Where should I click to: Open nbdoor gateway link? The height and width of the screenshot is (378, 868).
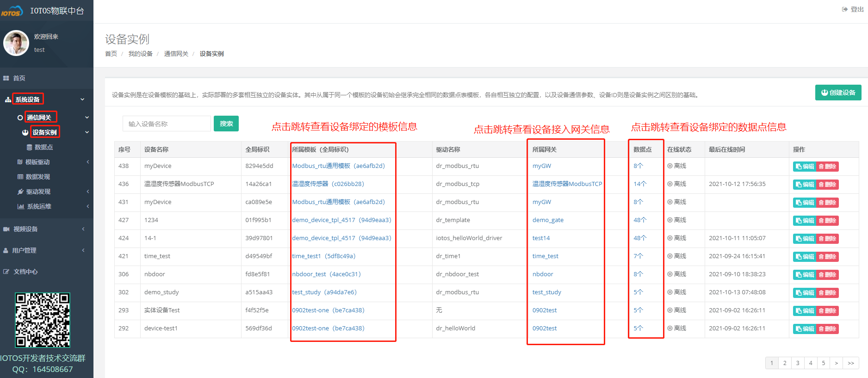pyautogui.click(x=543, y=274)
